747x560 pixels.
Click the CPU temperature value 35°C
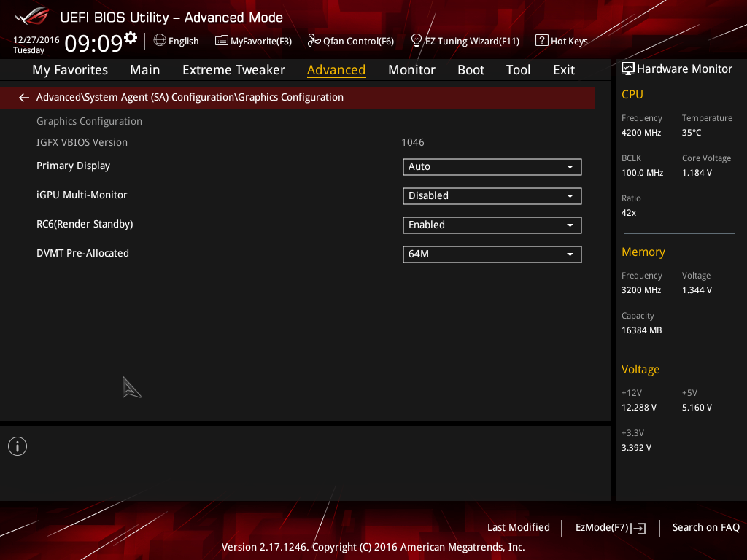coord(692,133)
